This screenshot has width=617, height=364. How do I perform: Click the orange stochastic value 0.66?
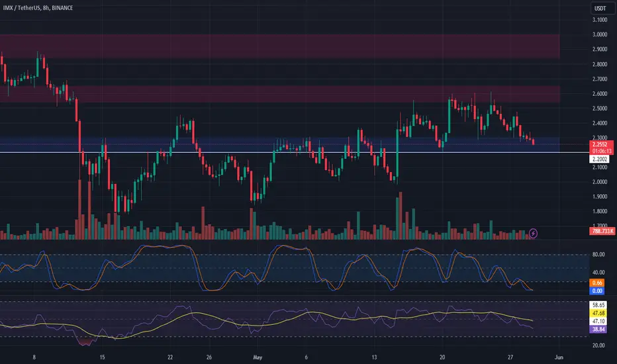click(x=596, y=283)
